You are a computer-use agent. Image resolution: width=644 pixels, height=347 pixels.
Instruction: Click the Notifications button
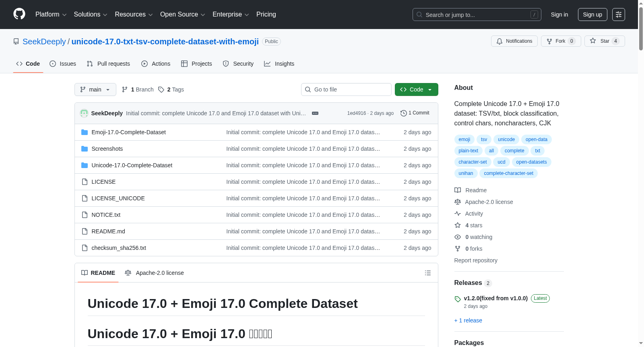tap(514, 41)
